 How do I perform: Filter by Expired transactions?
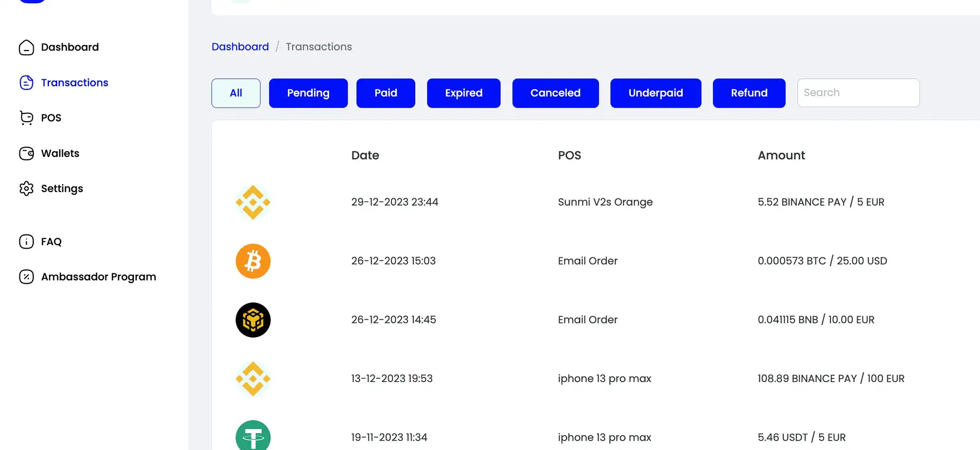pyautogui.click(x=463, y=93)
